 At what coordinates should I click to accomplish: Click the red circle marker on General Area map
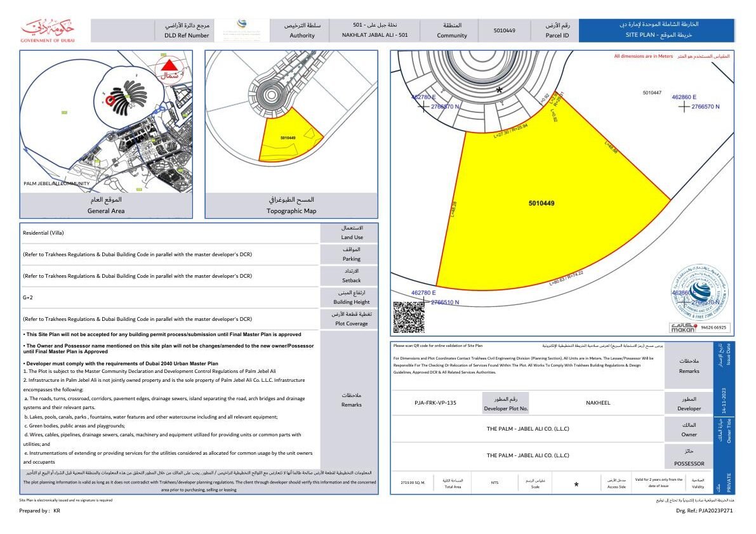tap(112, 100)
